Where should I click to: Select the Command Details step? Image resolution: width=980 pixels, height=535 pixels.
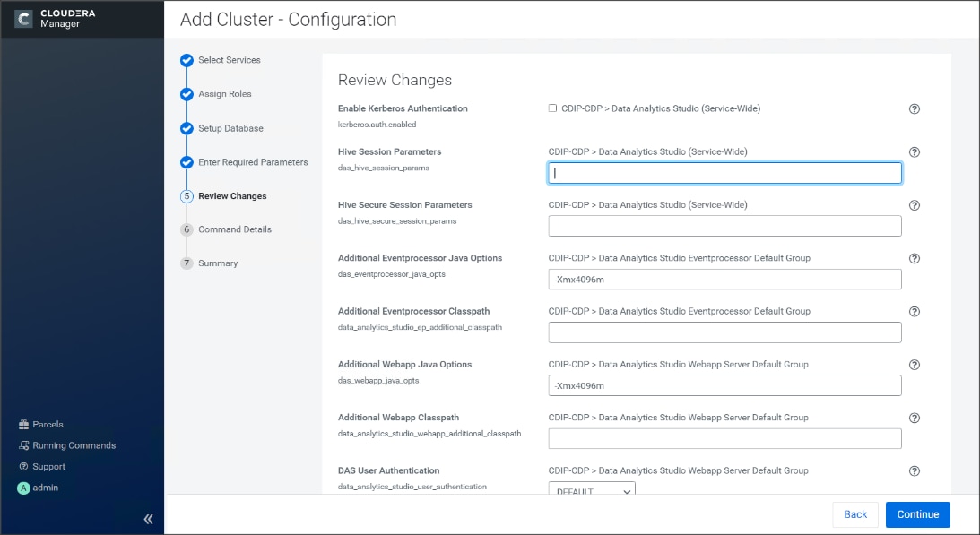[x=235, y=229]
